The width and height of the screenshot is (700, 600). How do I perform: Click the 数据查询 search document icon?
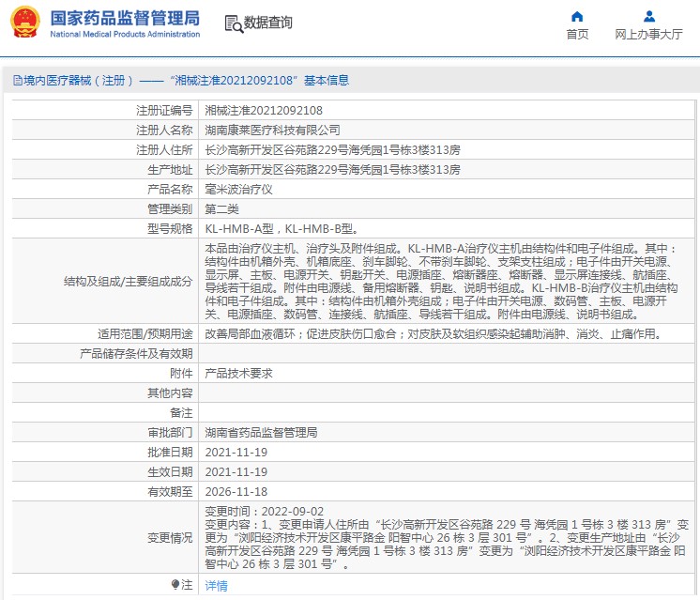coord(234,23)
